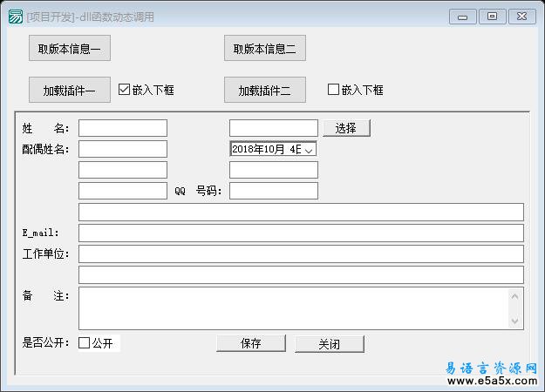
Task: Click the 取版本信息一 button
Action: coord(70,48)
